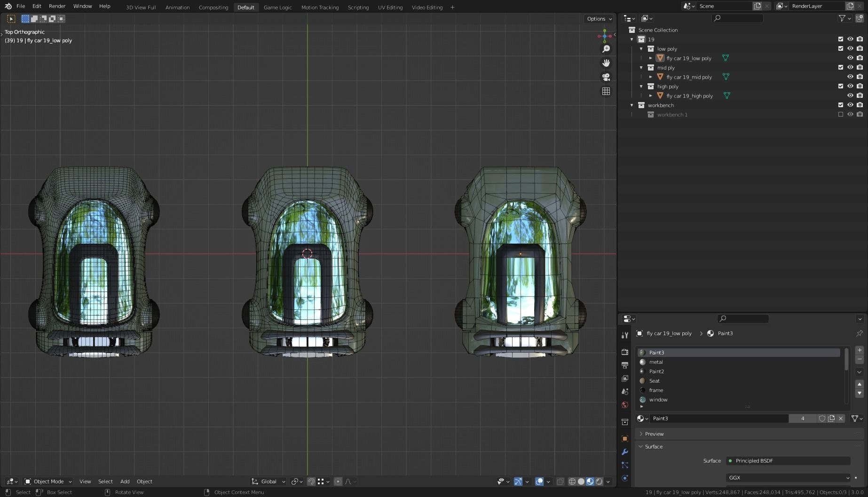Click the zoom magnifier viewport gizmo
Screen dimensions: 868x497
(x=606, y=49)
